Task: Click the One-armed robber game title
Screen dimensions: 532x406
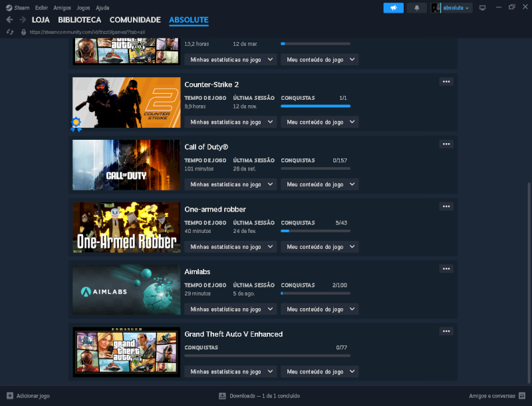Action: [x=215, y=209]
